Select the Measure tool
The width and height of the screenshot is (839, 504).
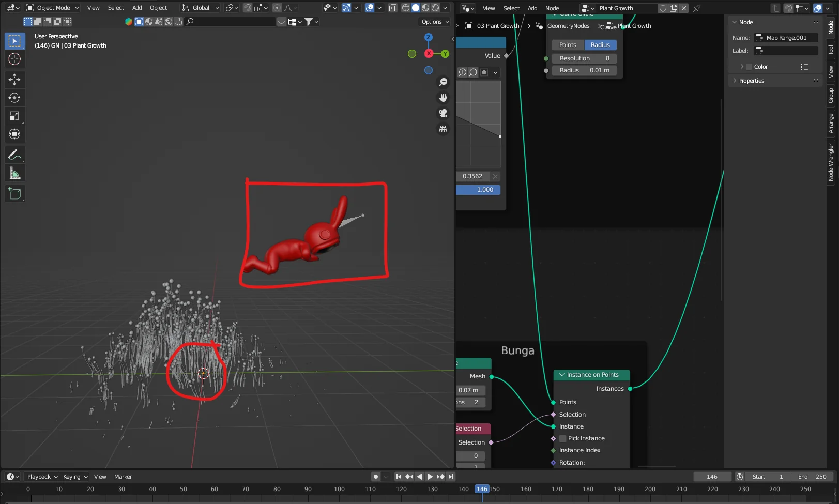[14, 173]
